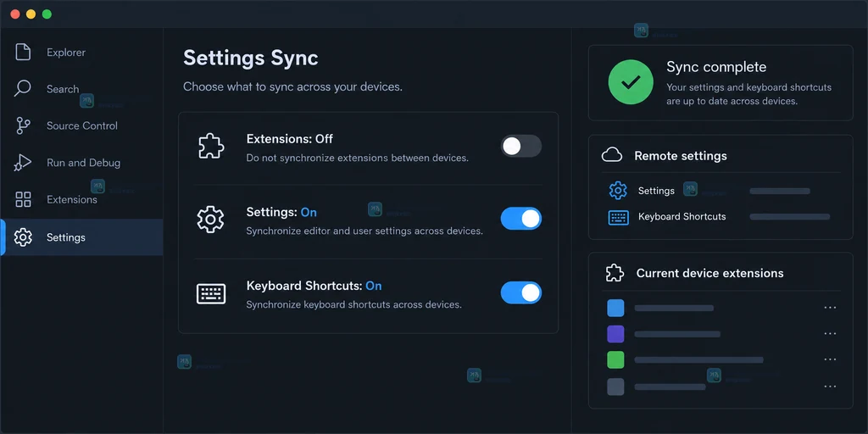Select the gray extension color square
Screen dimensions: 868x434
pyautogui.click(x=615, y=387)
